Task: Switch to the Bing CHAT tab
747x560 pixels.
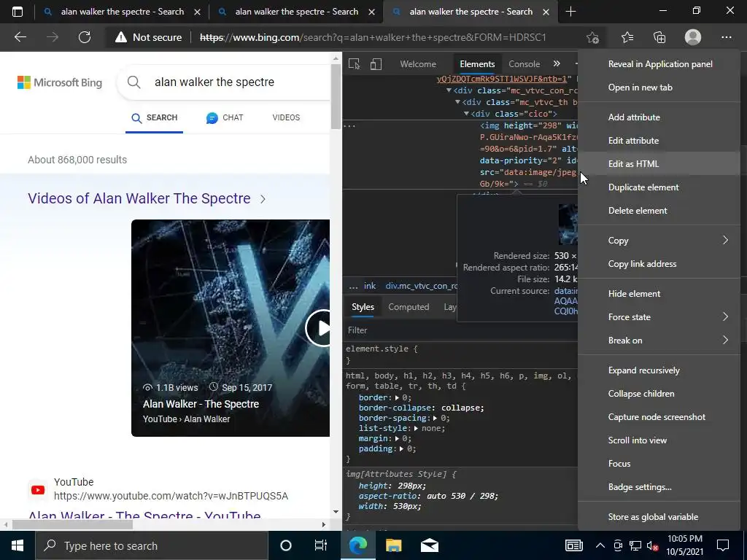Action: point(225,117)
